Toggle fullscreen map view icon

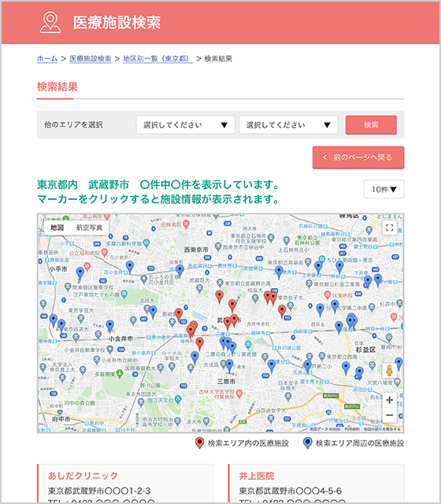point(390,228)
